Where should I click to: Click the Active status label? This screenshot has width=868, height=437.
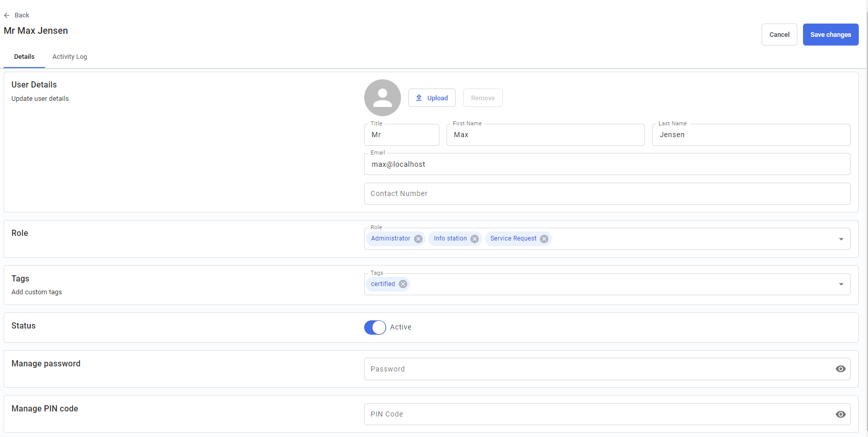[400, 327]
